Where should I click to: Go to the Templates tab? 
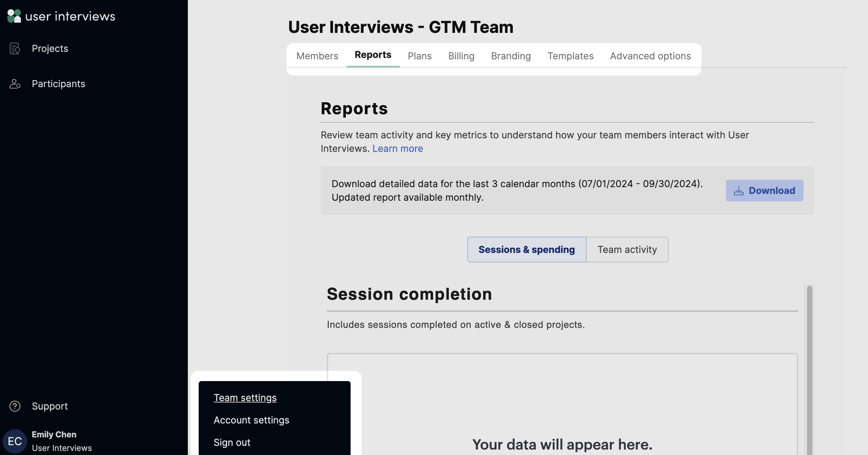click(x=571, y=56)
